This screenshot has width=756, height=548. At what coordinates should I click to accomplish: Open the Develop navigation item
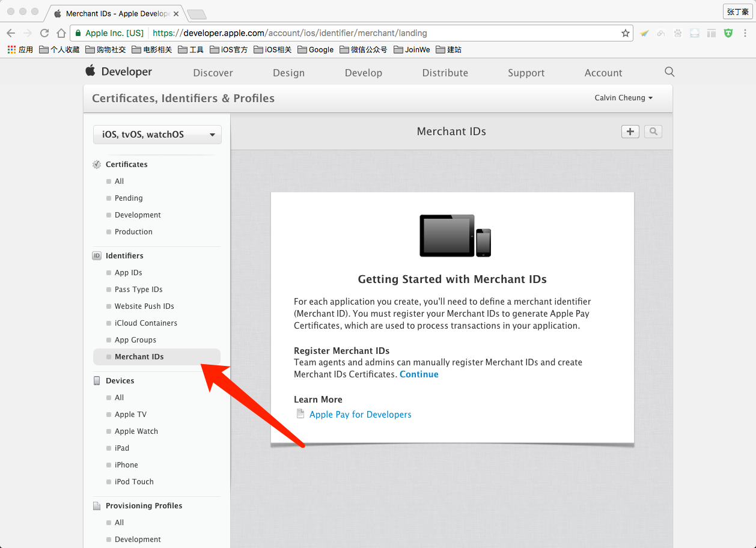point(364,73)
